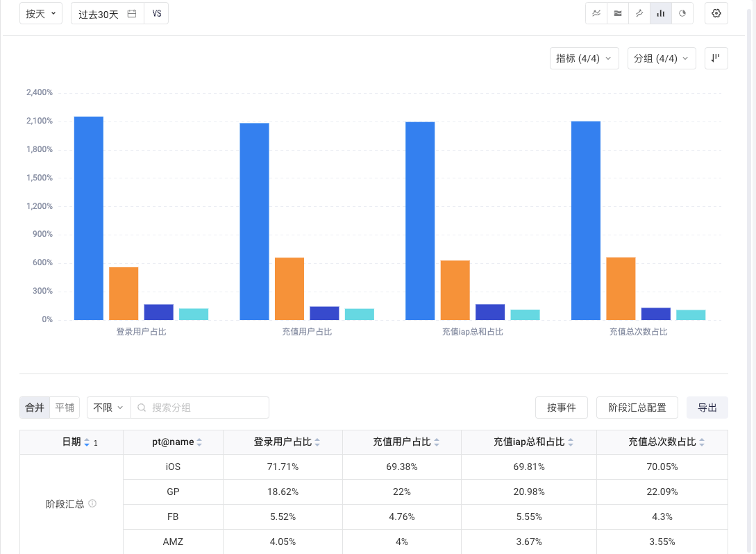Click the 按事件 button
This screenshot has height=554, width=756.
pos(562,408)
